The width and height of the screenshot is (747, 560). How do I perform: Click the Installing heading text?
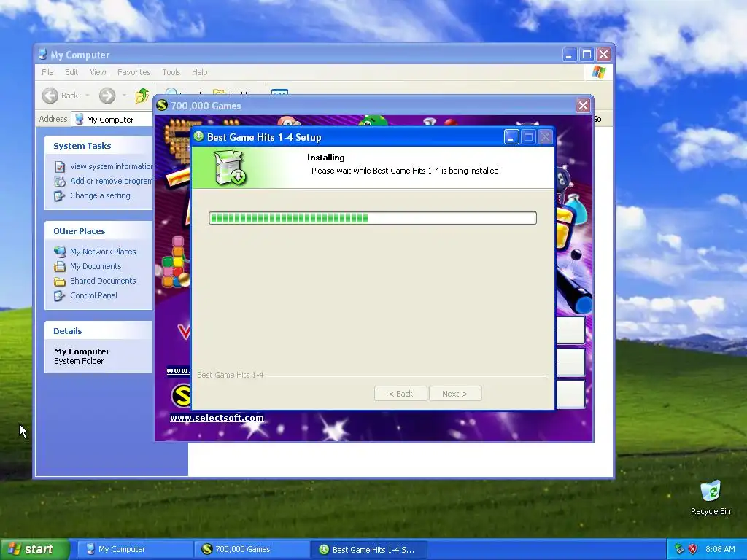coord(326,157)
